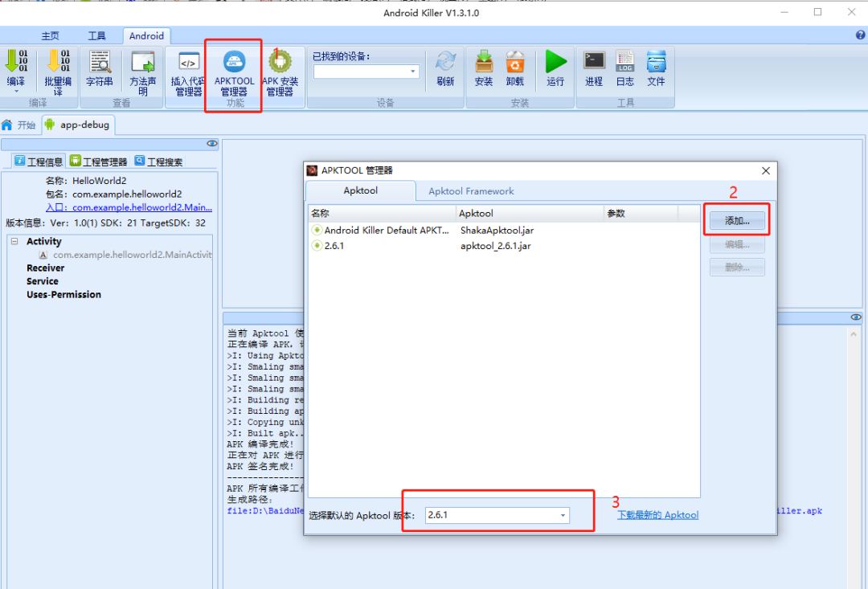Select the Apktool tab in the dialog
The height and width of the screenshot is (589, 868).
click(360, 190)
